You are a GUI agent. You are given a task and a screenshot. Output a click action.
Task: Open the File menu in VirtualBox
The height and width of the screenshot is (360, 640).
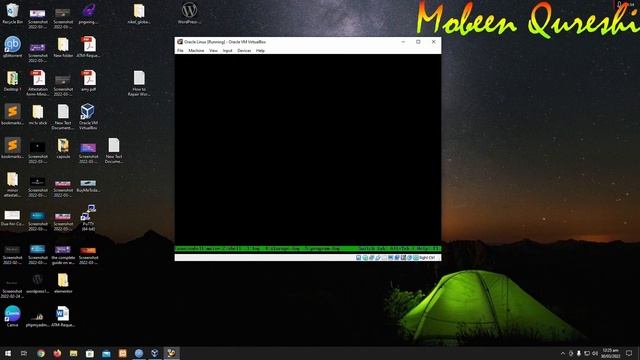(180, 51)
